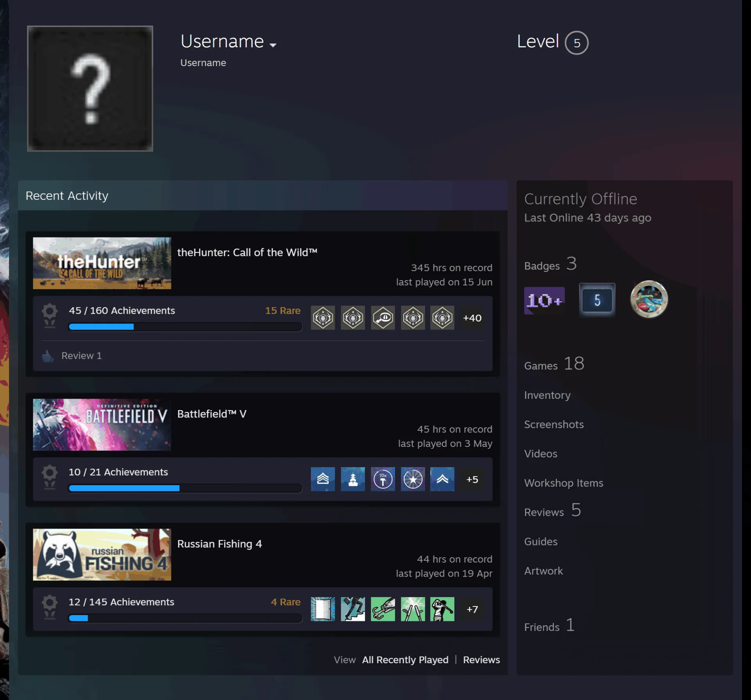Open the Battlefield V game banner
This screenshot has height=700, width=751.
coord(102,425)
